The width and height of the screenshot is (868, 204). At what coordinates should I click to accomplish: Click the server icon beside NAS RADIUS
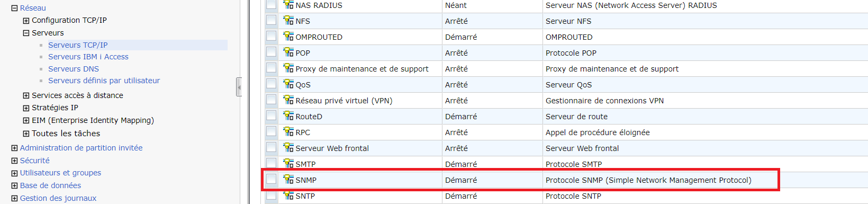click(x=288, y=5)
